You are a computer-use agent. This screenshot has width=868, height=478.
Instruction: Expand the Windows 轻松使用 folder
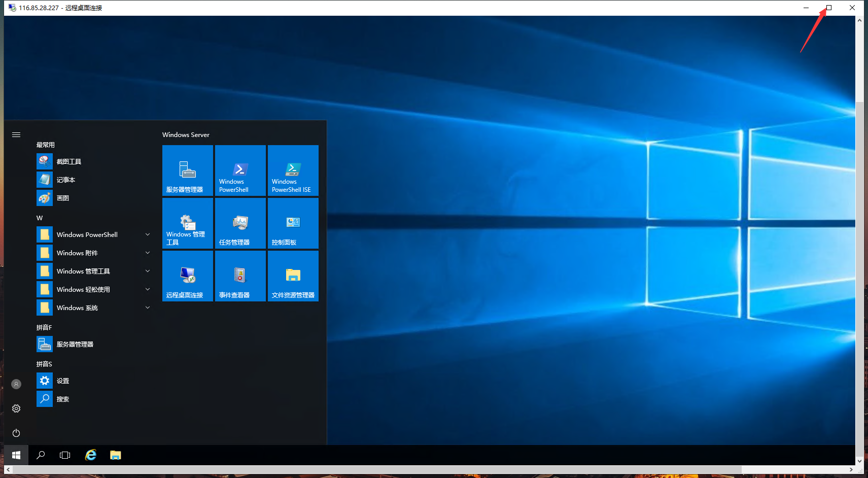[94, 289]
